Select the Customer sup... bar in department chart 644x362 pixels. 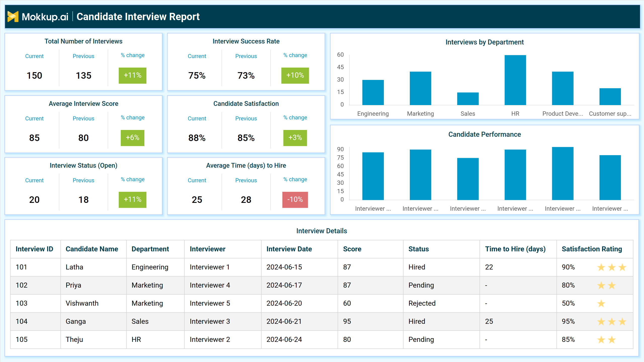click(610, 97)
